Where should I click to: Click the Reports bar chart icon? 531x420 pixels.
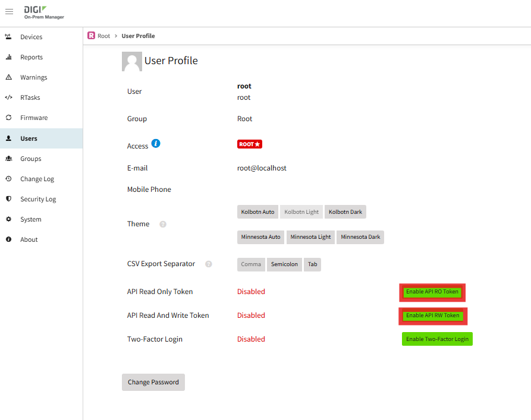9,57
